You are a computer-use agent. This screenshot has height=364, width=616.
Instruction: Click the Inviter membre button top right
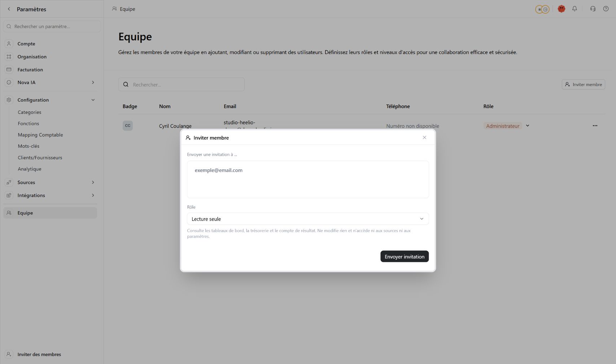click(584, 84)
